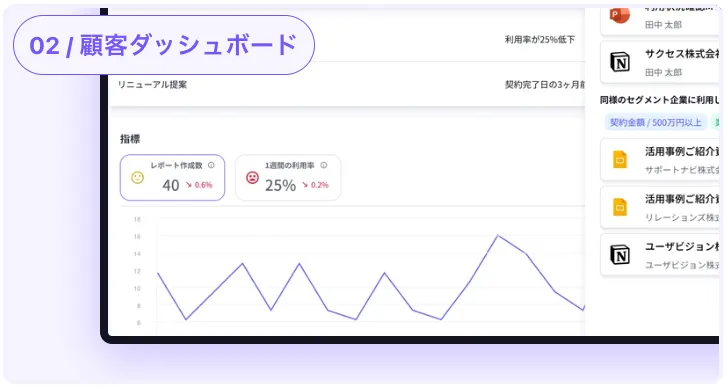Click the 0.2% change figure
Viewport: 728px width, 391px height.
pos(319,185)
